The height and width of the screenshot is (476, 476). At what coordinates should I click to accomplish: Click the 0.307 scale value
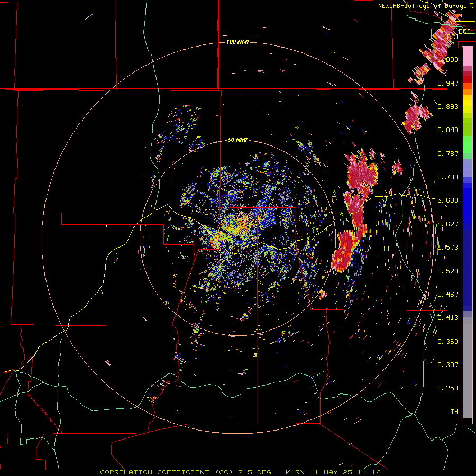pos(448,364)
